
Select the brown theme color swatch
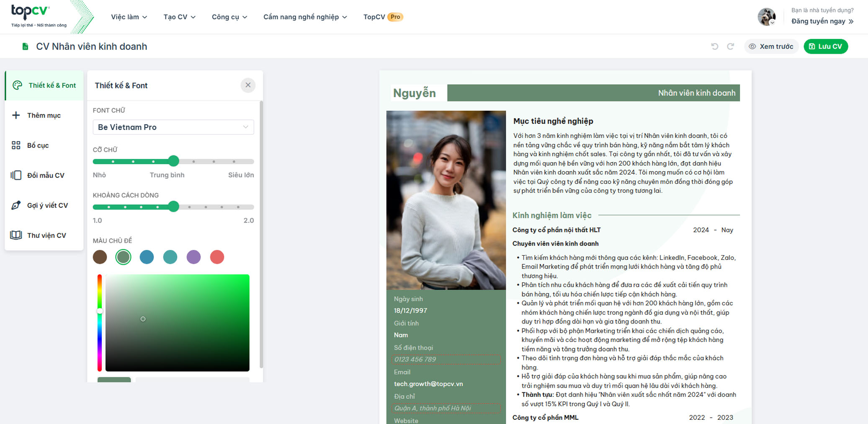click(100, 257)
